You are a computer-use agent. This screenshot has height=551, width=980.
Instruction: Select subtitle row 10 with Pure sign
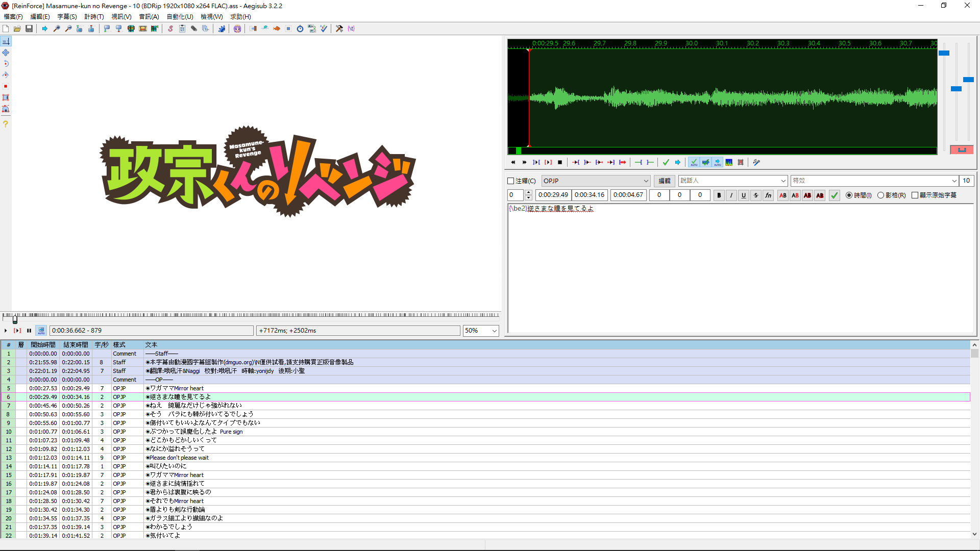(485, 432)
